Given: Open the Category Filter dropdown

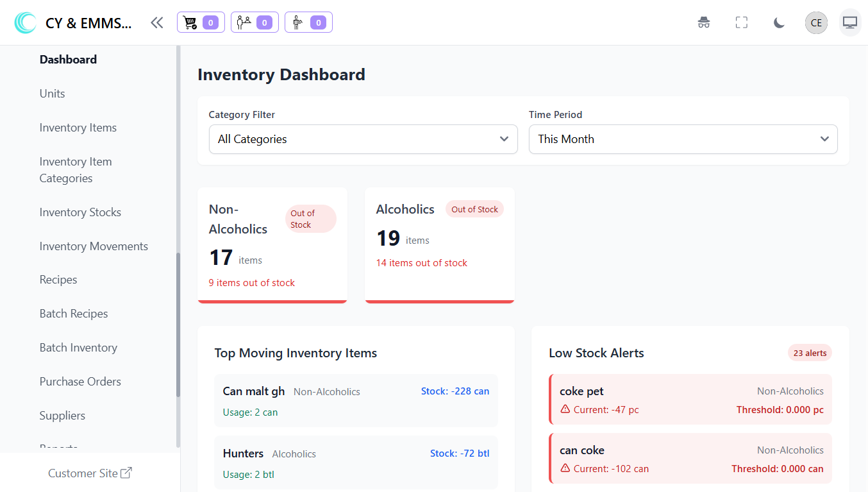Looking at the screenshot, I should click(363, 139).
